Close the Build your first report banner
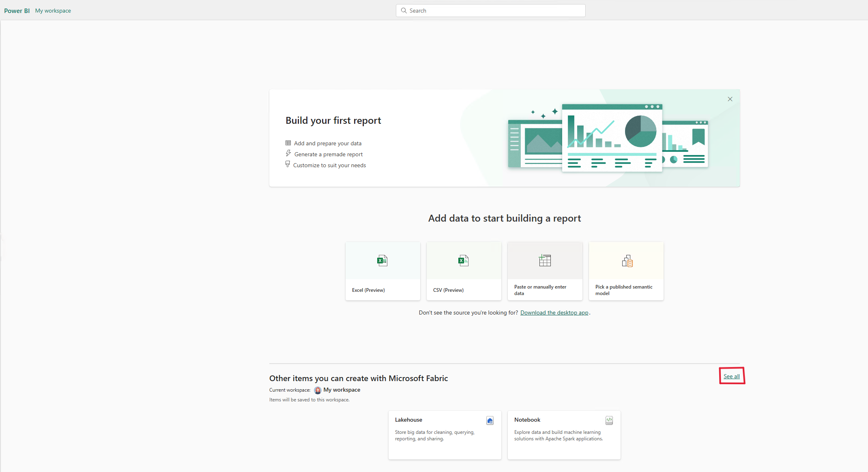The image size is (868, 472). click(730, 99)
